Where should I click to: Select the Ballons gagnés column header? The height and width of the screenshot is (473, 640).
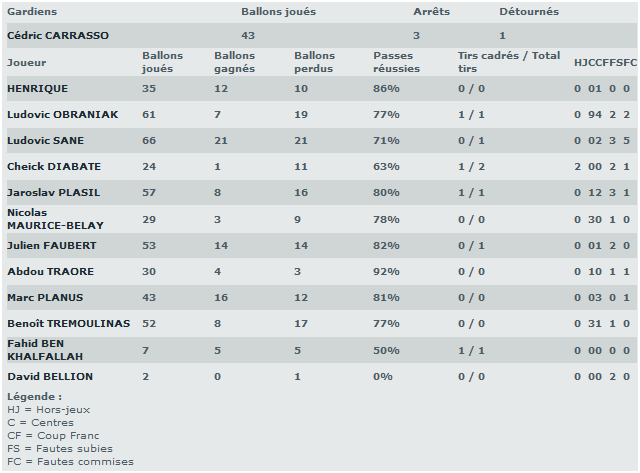(234, 62)
